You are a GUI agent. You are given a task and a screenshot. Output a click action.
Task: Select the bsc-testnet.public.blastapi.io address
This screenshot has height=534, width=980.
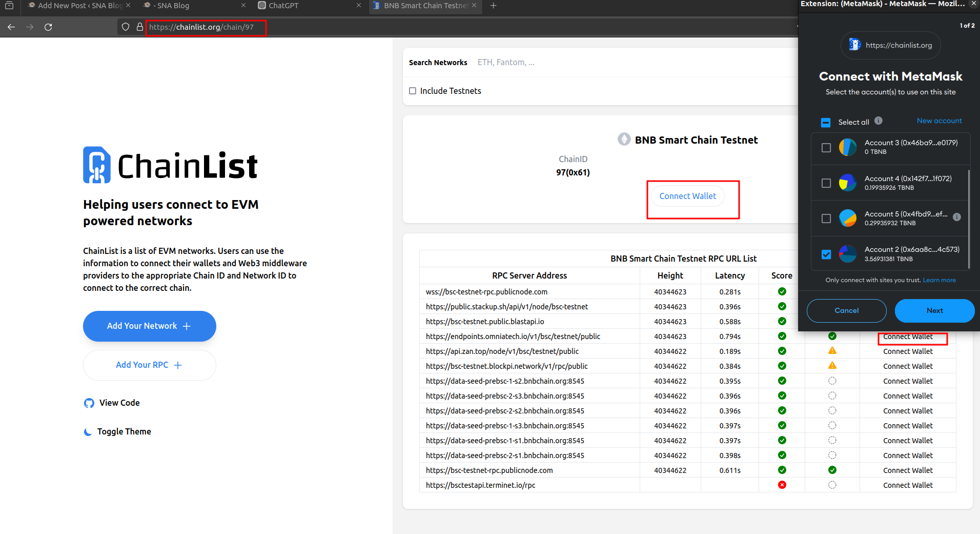point(485,322)
